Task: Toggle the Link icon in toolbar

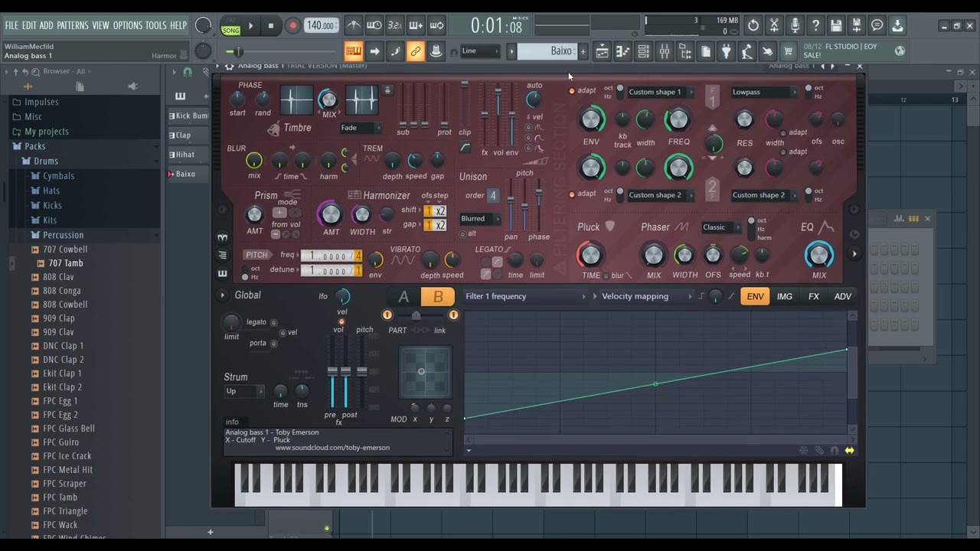Action: 416,51
